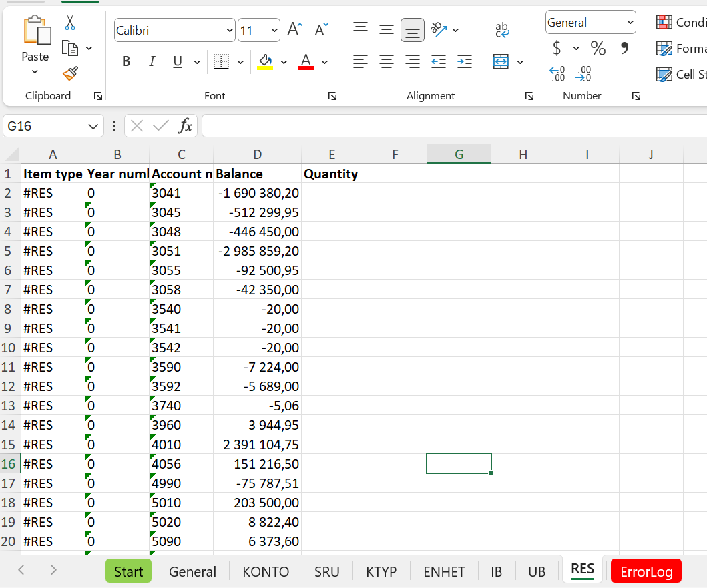The width and height of the screenshot is (707, 588).
Task: Expand the fill color options
Action: pyautogui.click(x=282, y=61)
